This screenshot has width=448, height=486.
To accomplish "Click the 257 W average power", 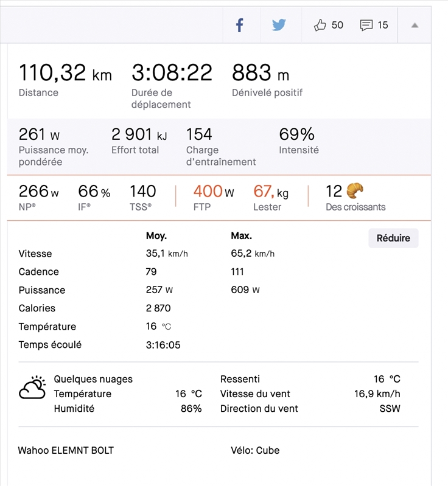I will pos(159,290).
